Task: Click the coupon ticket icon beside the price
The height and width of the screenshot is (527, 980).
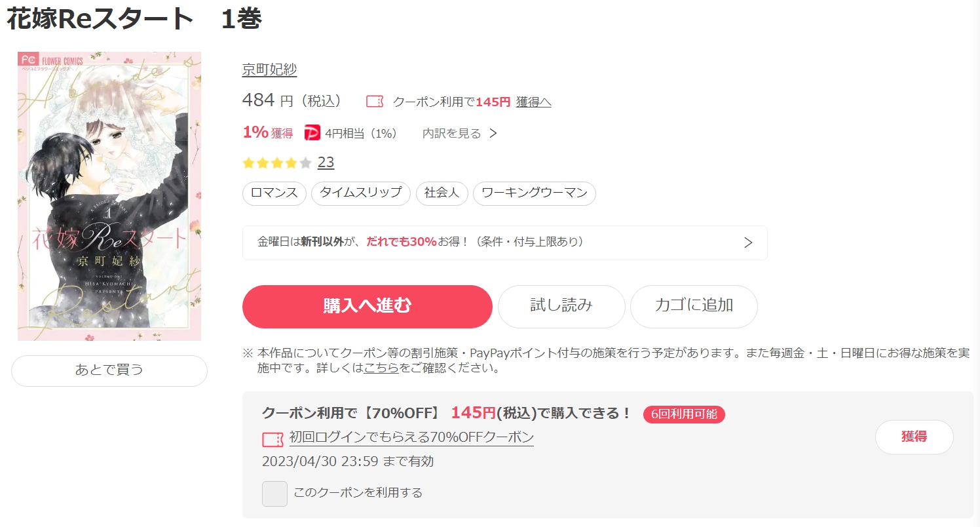Action: click(375, 102)
